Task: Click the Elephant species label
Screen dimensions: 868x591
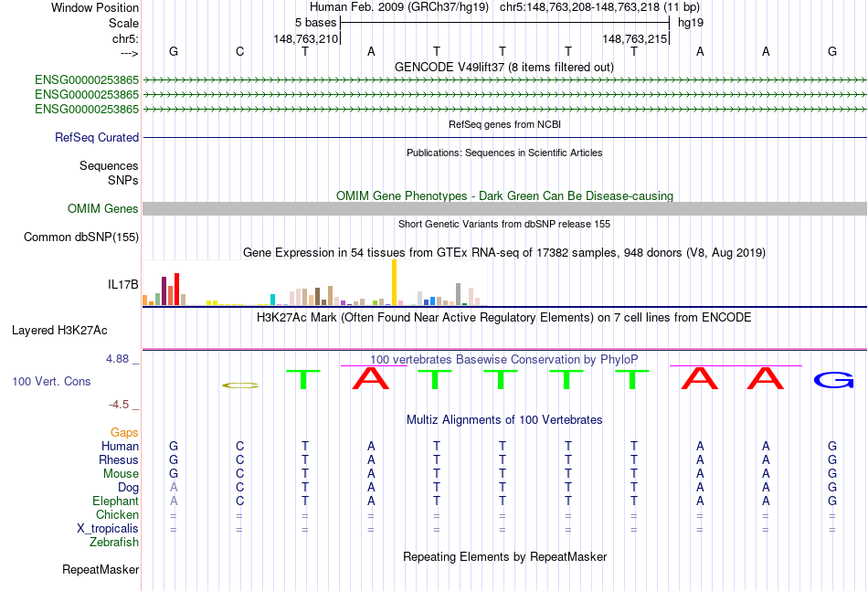Action: pos(116,501)
